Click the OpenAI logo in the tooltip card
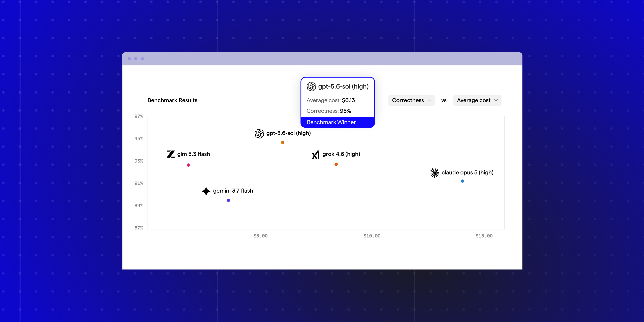 311,87
